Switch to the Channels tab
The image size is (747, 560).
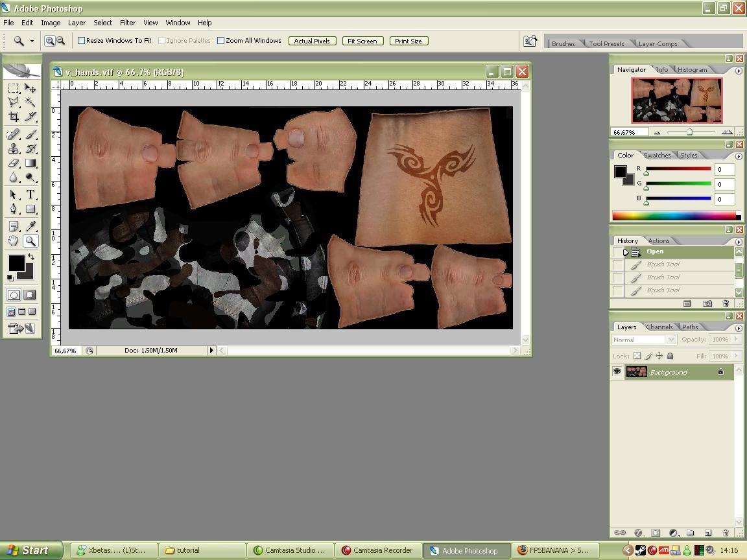point(659,327)
